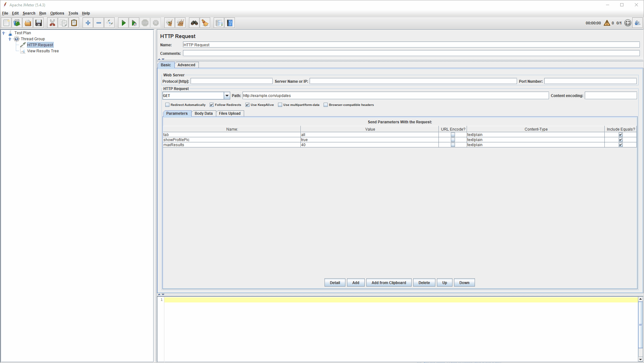Toggle URL Encode for showProfilePic row
Image resolution: width=644 pixels, height=363 pixels.
click(453, 140)
